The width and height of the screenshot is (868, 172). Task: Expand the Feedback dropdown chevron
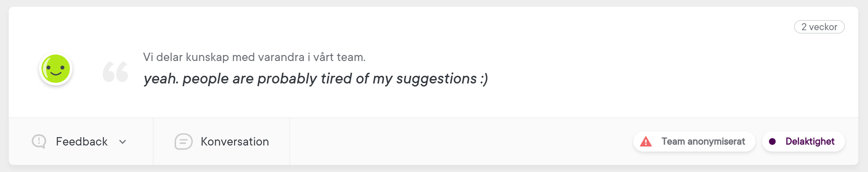pyautogui.click(x=123, y=142)
